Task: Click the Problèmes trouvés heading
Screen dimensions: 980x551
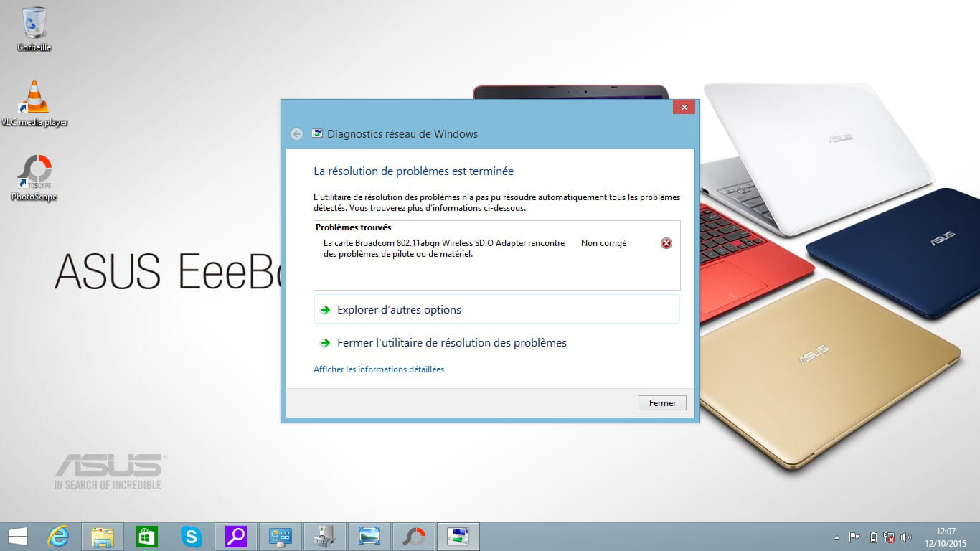Action: [x=354, y=227]
